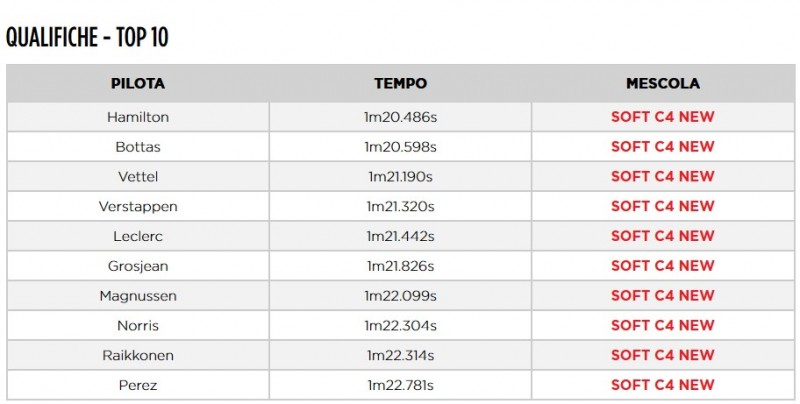Click the Perez name in the table
Screen dimensions: 800x404
click(138, 385)
